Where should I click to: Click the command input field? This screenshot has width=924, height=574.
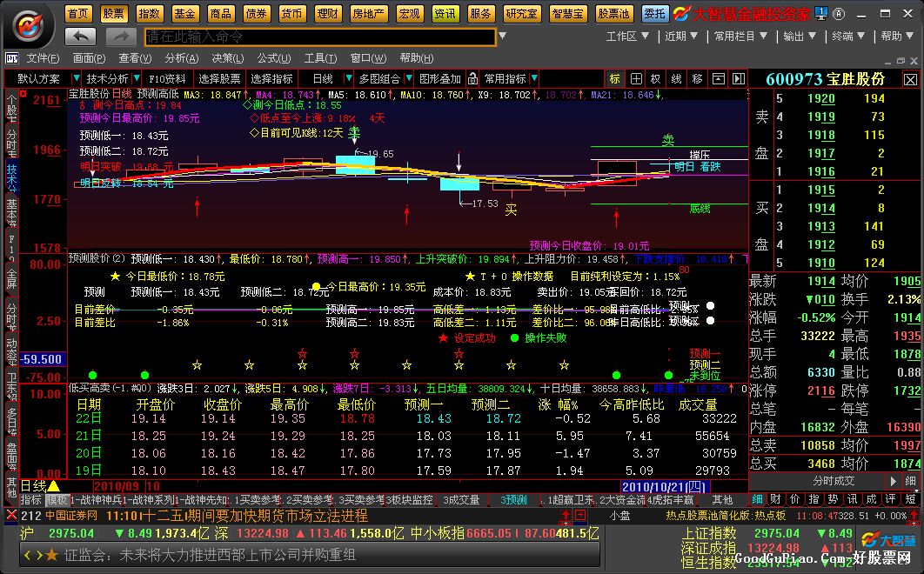[x=320, y=37]
